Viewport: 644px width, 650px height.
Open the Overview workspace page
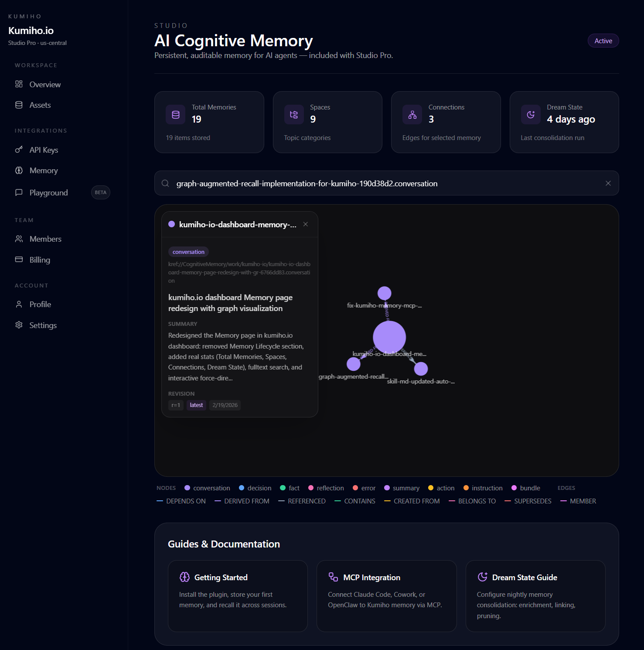pos(44,84)
